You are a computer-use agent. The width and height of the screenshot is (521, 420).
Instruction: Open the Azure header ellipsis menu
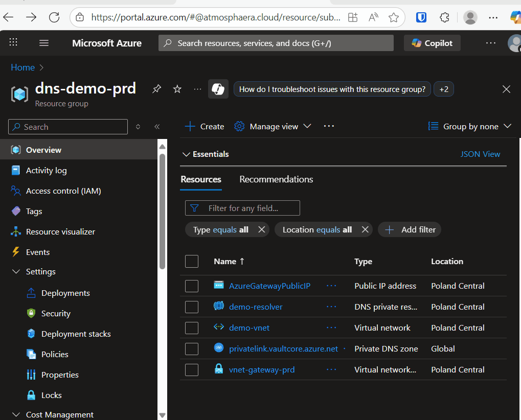[x=491, y=43]
